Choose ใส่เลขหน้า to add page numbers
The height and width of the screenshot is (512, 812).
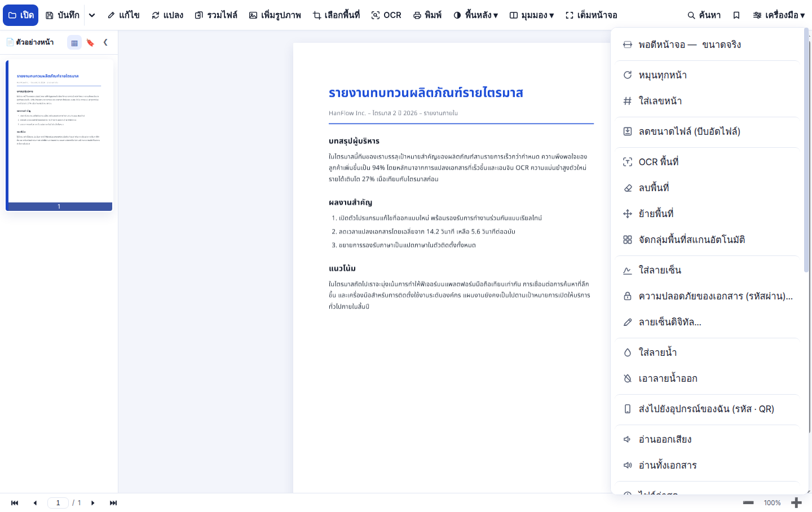[707, 101]
